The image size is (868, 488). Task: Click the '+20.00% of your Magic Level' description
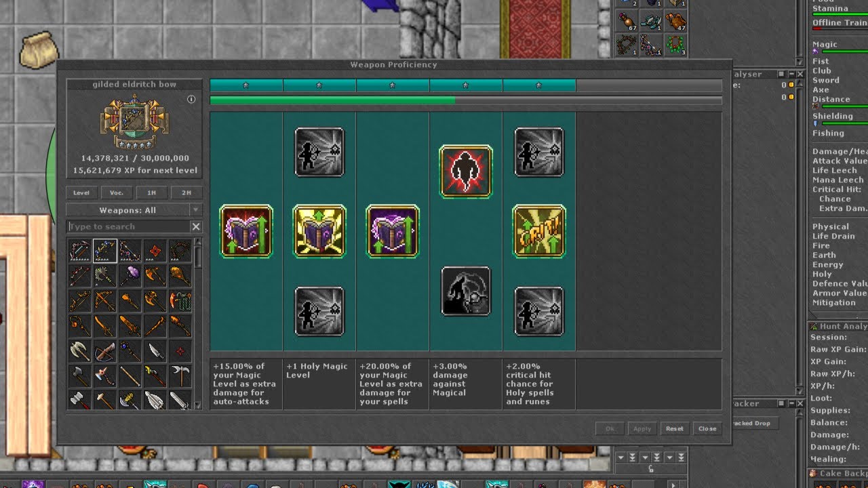391,384
